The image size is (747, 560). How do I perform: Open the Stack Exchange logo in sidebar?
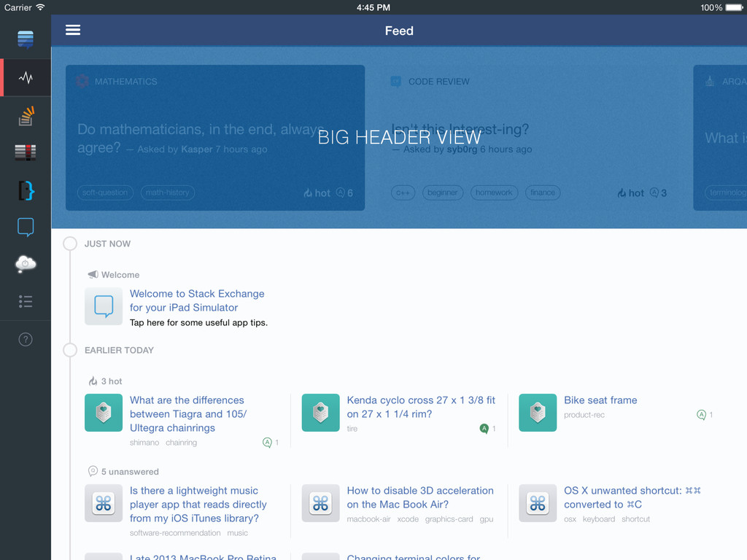tap(26, 39)
